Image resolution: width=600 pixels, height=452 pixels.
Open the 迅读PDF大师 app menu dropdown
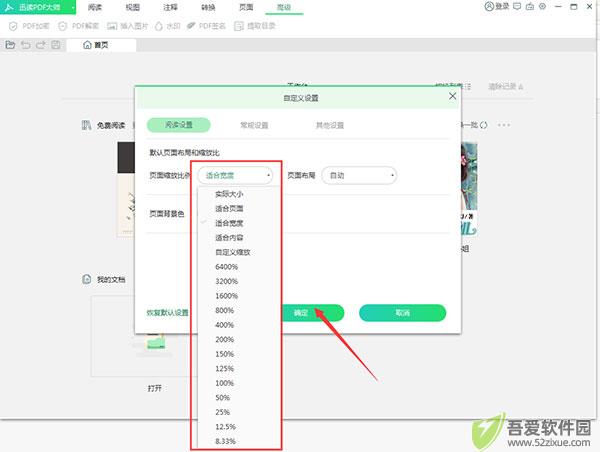pos(73,7)
